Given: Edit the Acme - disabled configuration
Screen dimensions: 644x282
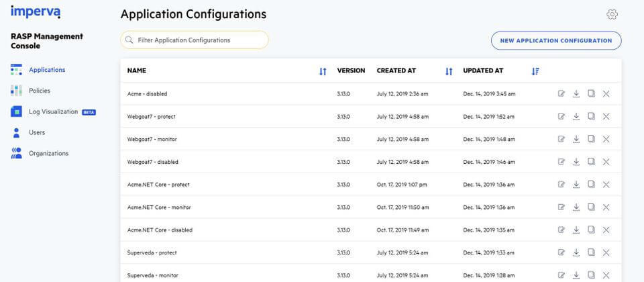Looking at the screenshot, I should 561,93.
